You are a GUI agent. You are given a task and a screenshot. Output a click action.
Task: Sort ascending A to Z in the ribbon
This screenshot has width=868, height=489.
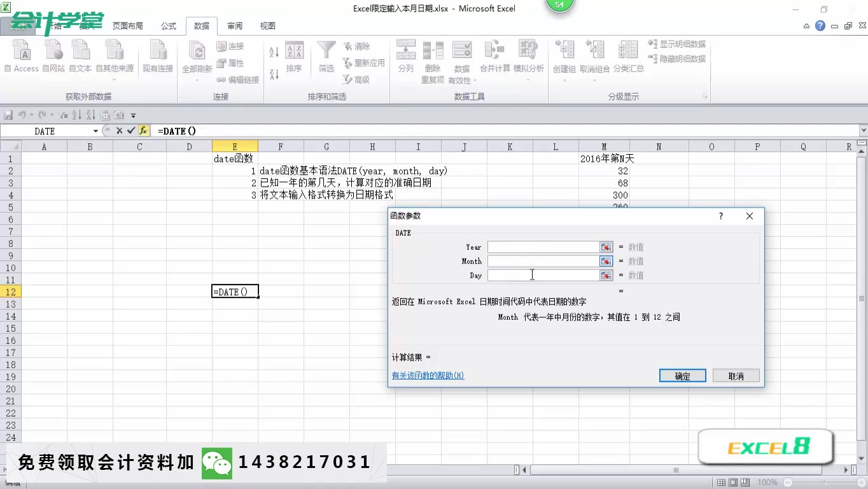pyautogui.click(x=274, y=52)
